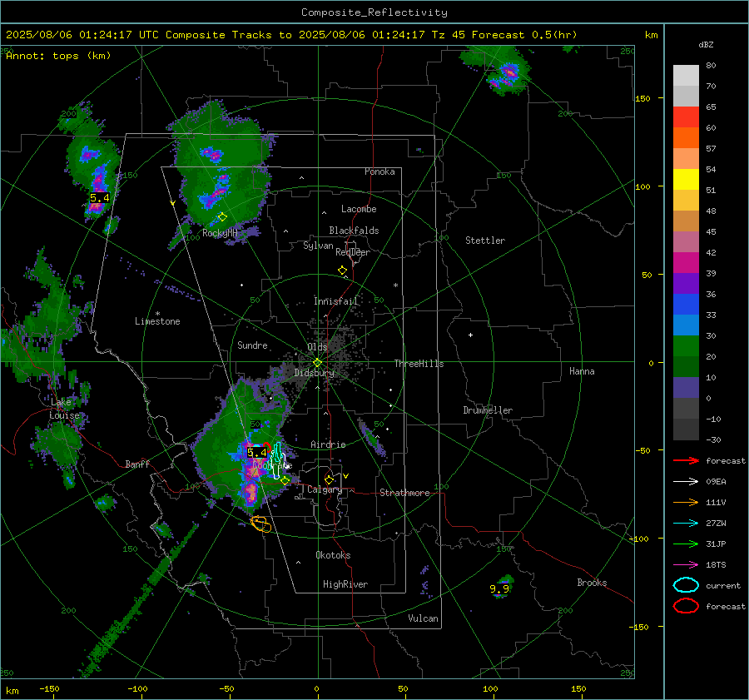Select the Drumheller label on the map
The width and height of the screenshot is (749, 700).
(487, 410)
